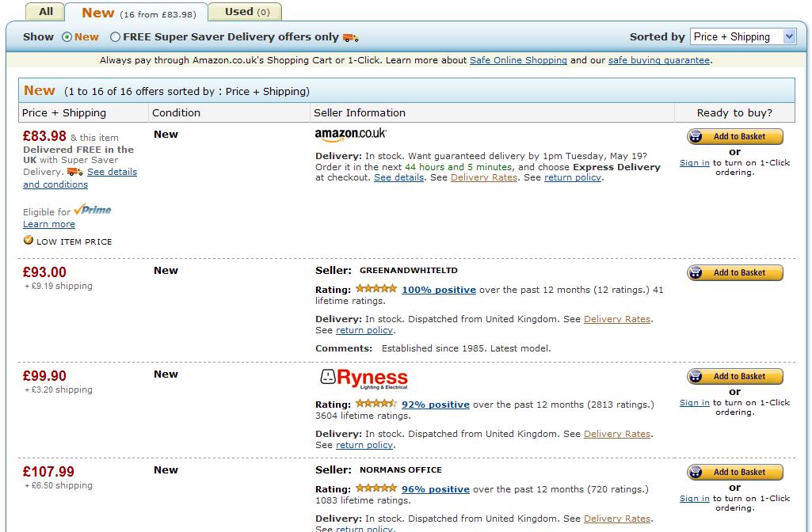
Task: Click Sign in under the Ryness offer
Action: [x=695, y=403]
